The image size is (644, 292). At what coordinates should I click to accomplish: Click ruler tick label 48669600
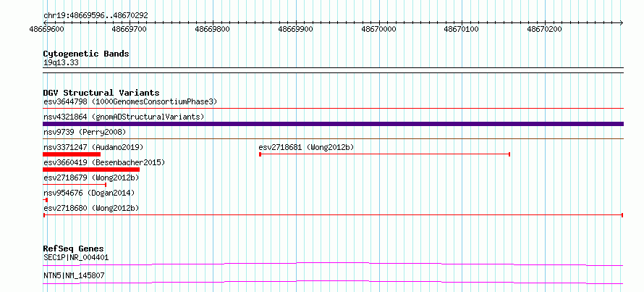pos(47,30)
